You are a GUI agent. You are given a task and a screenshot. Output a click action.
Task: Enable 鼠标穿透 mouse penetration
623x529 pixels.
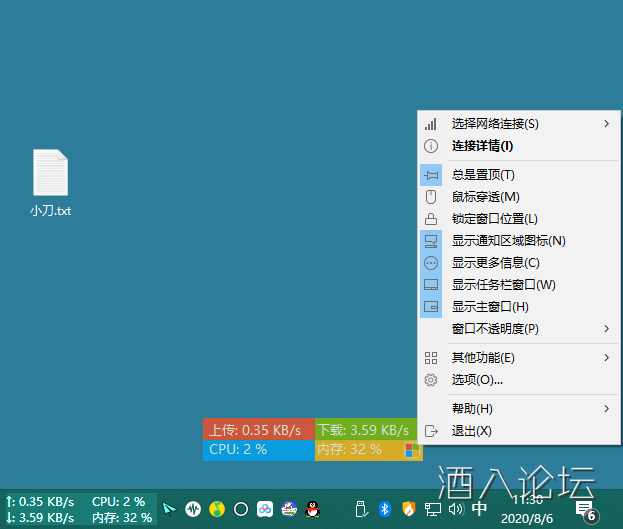[485, 197]
